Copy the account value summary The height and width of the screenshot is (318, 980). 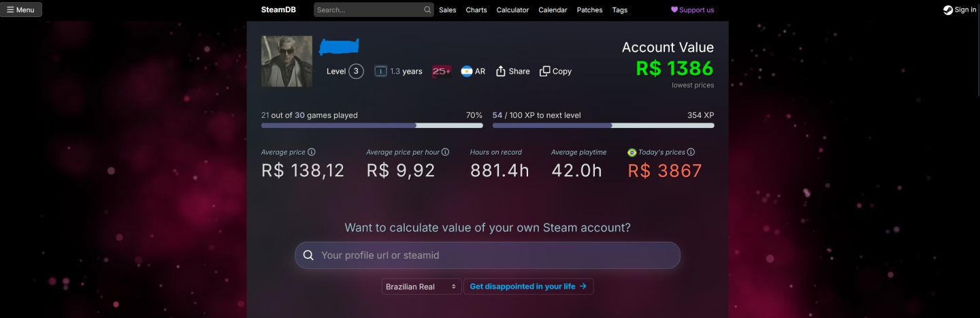(x=555, y=71)
